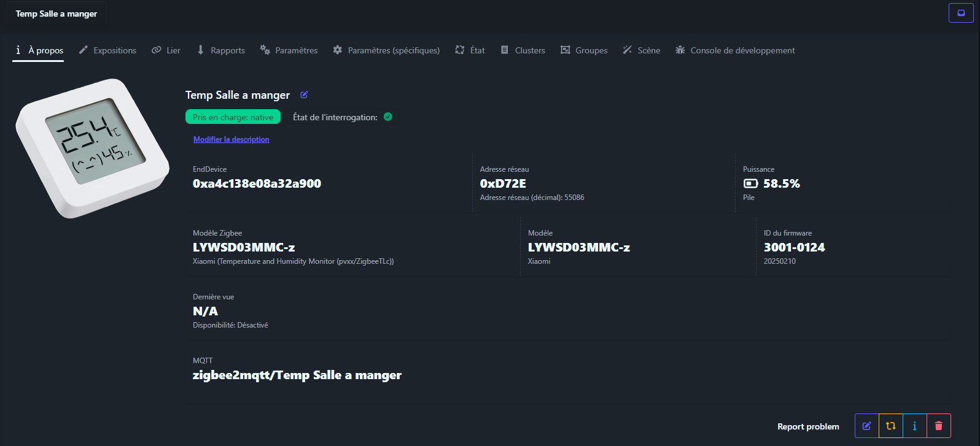Switch to the Lier tab
Screen dimensions: 980x446
coord(166,50)
